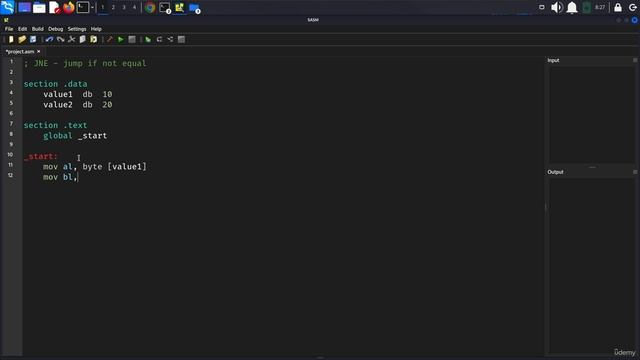The width and height of the screenshot is (640, 360).
Task: Open the file manager icon in the panel
Action: [x=39, y=7]
